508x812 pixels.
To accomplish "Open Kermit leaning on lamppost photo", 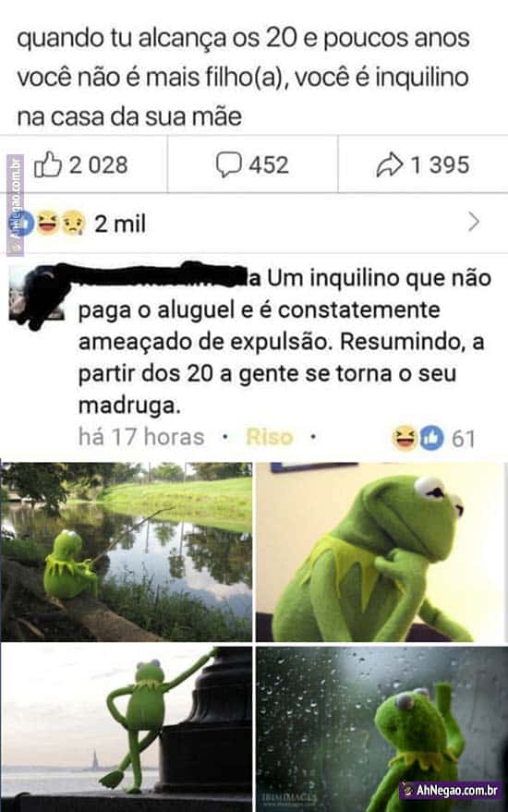I will (x=127, y=729).
